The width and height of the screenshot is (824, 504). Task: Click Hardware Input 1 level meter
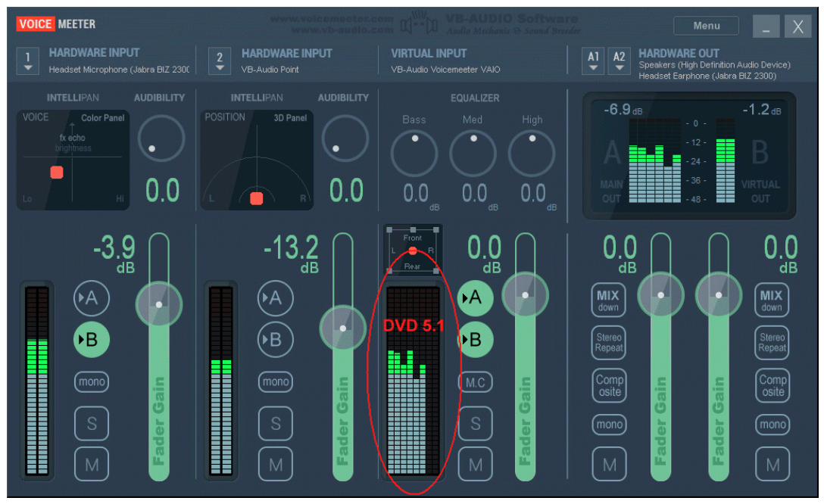point(37,381)
